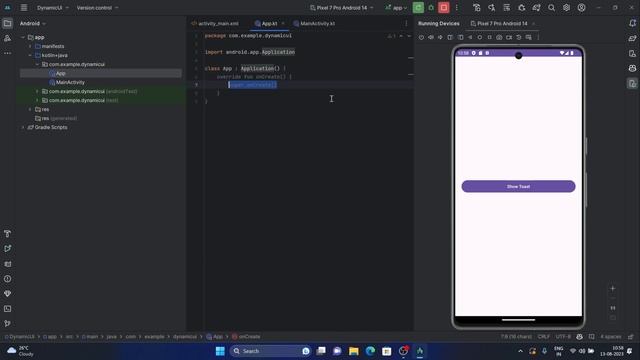
Task: Expand the res folder
Action: pyautogui.click(x=30, y=109)
